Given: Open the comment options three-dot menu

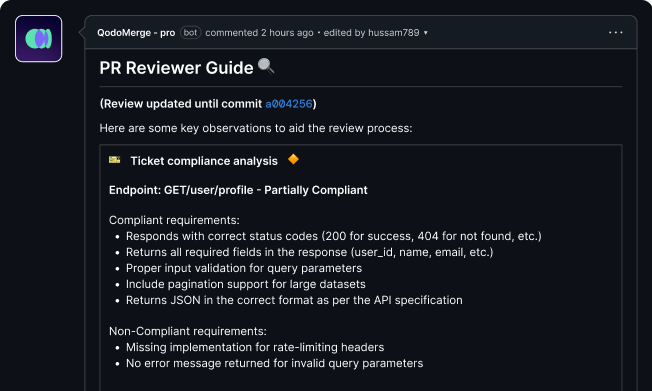Looking at the screenshot, I should coord(615,32).
